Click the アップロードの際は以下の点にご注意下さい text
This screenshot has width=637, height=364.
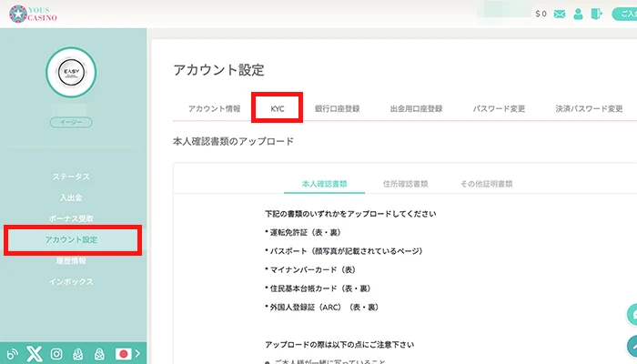[339, 345]
